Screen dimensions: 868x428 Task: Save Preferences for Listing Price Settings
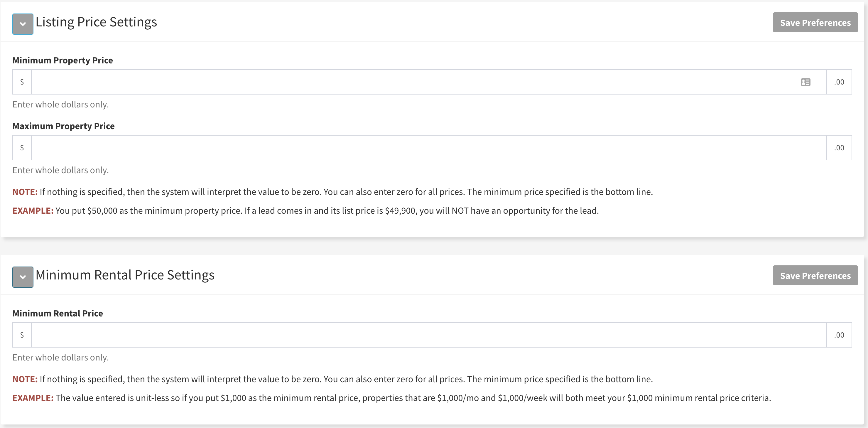[x=815, y=22]
